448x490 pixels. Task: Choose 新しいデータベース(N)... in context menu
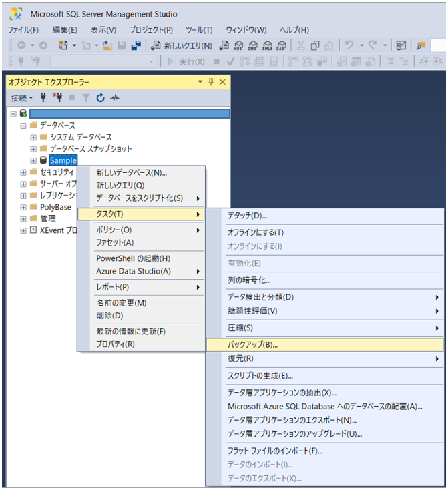[142, 172]
